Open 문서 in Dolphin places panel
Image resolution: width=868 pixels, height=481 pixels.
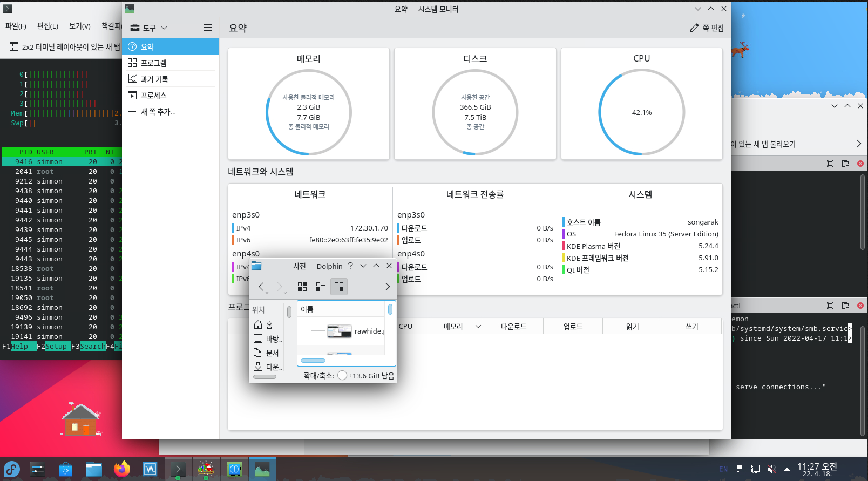tap(268, 353)
